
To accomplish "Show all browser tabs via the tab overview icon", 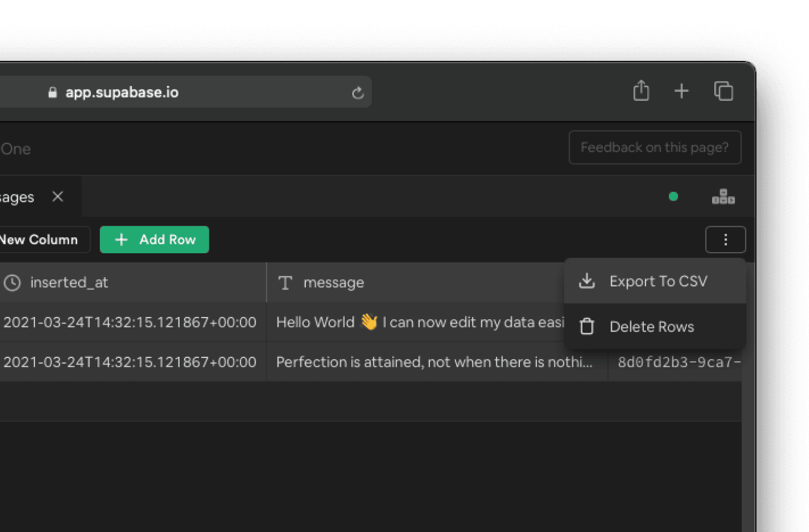I will point(723,90).
